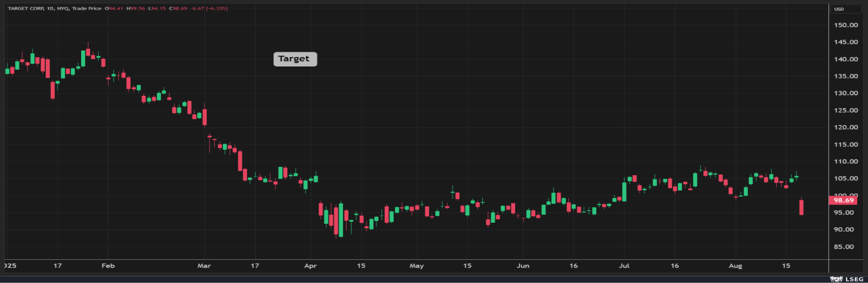Viewport: 868px width, 283px height.
Task: Click the 120.00 price axis label
Action: (x=845, y=127)
